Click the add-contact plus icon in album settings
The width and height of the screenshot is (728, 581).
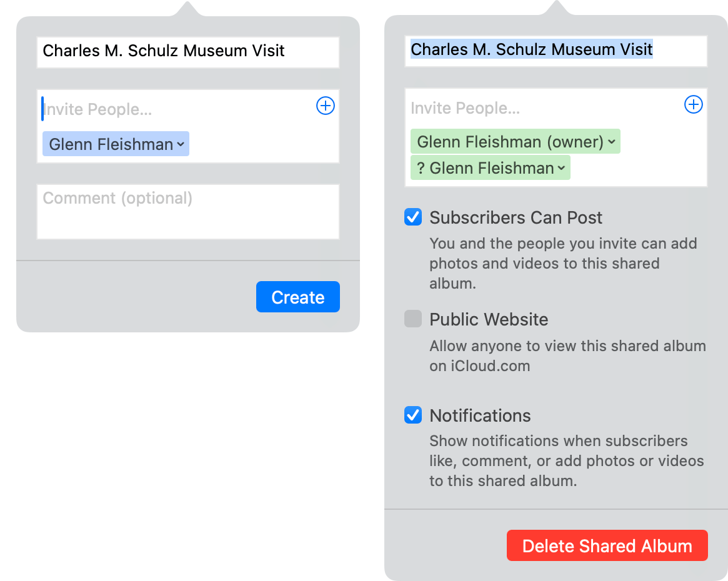(694, 105)
